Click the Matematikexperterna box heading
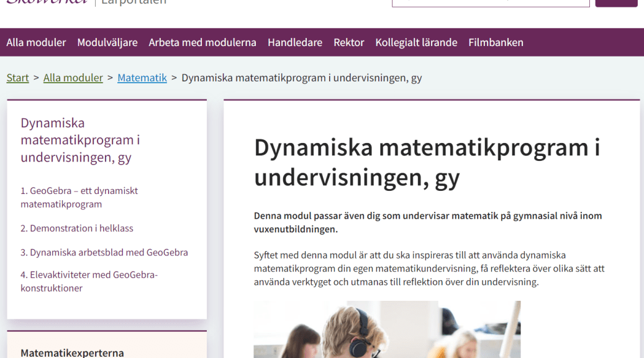Image resolution: width=644 pixels, height=358 pixels. (72, 352)
